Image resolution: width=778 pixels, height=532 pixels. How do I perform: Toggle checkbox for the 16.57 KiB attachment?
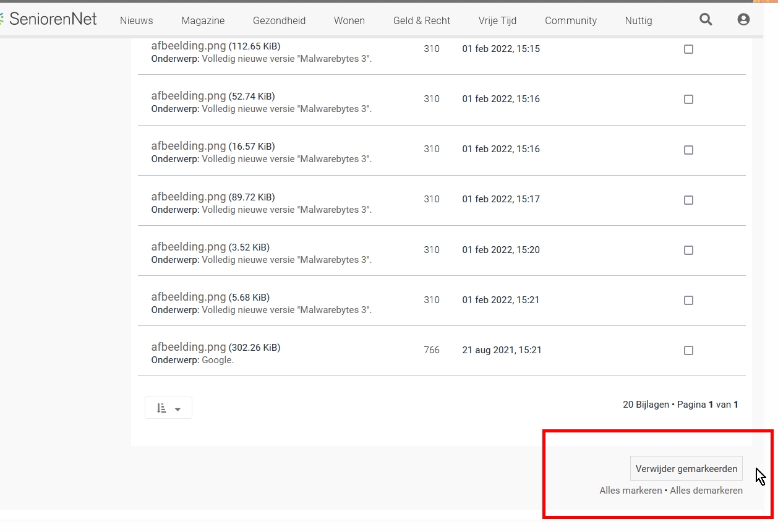point(688,150)
